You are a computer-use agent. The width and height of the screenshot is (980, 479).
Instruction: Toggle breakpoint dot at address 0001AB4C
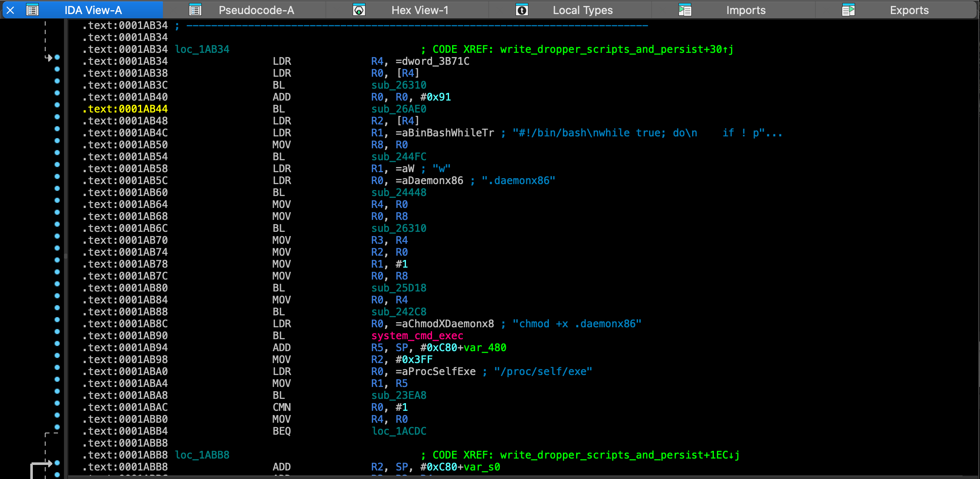click(57, 129)
